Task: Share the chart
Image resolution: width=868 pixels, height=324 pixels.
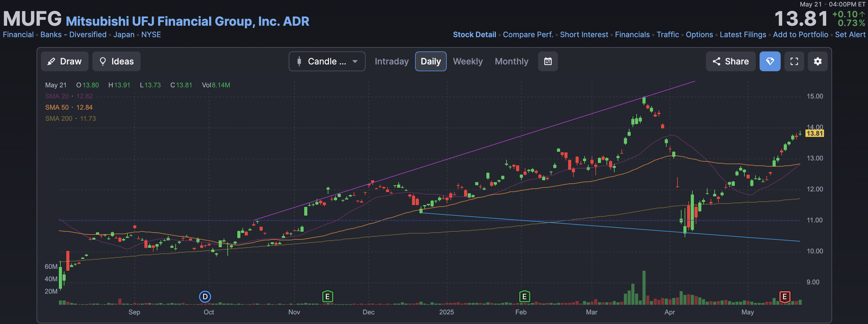Action: point(730,61)
